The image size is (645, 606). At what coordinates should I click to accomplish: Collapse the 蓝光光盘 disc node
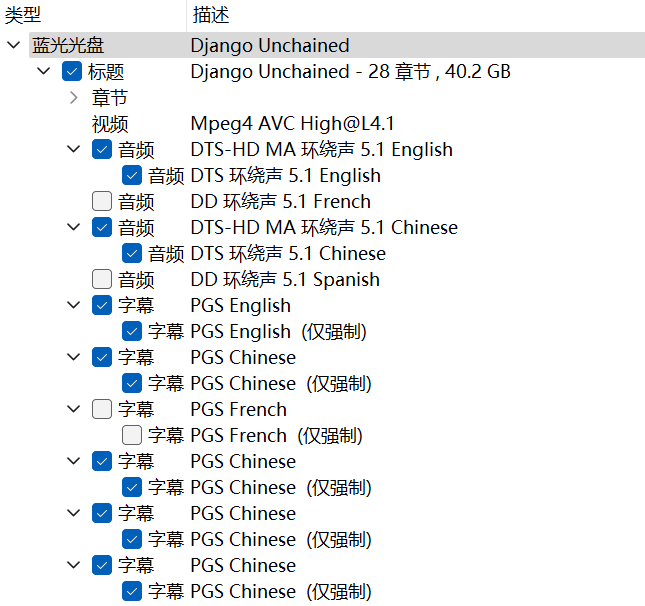coord(14,45)
